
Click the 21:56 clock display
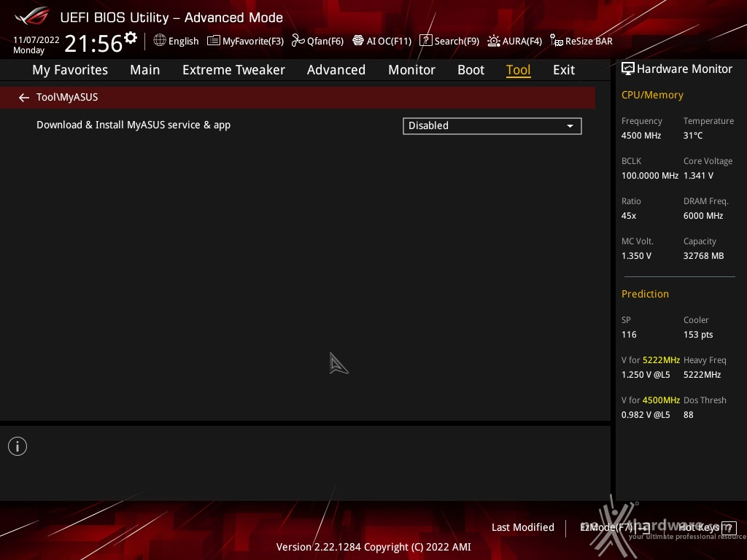(93, 43)
